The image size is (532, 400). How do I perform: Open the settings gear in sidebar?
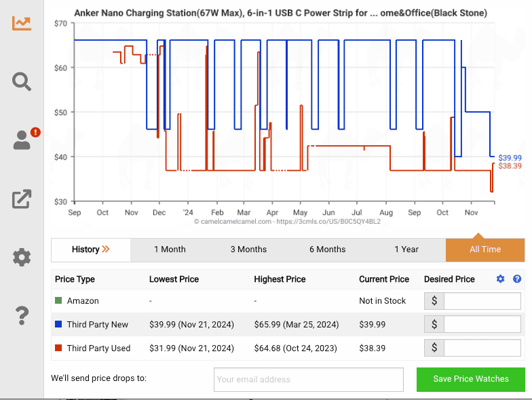(x=22, y=258)
